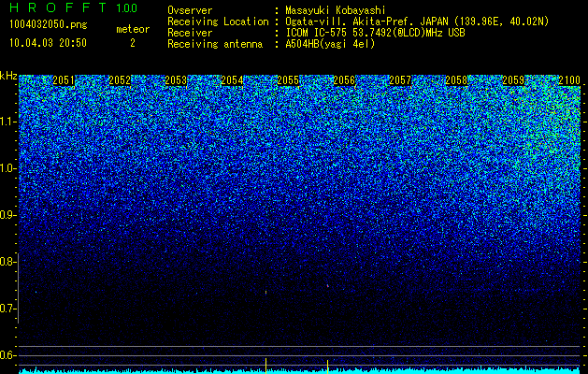Click the 0.9 kHz frequency label
This screenshot has width=588, height=374.
(7, 215)
